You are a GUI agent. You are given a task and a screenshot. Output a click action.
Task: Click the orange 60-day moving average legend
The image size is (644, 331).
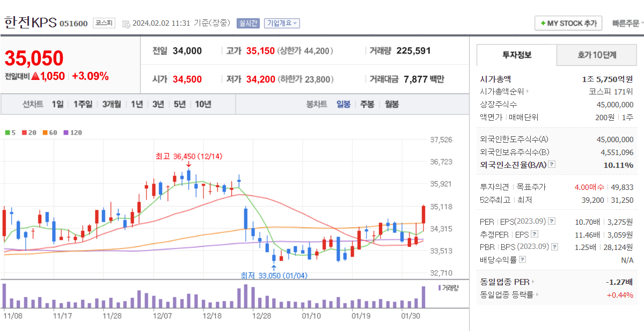(x=50, y=132)
